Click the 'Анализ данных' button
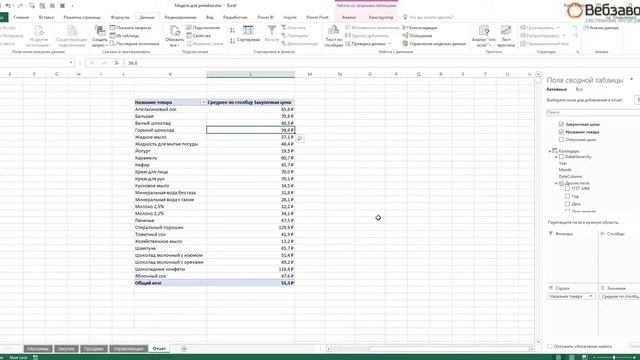The image size is (640, 360). tap(601, 28)
